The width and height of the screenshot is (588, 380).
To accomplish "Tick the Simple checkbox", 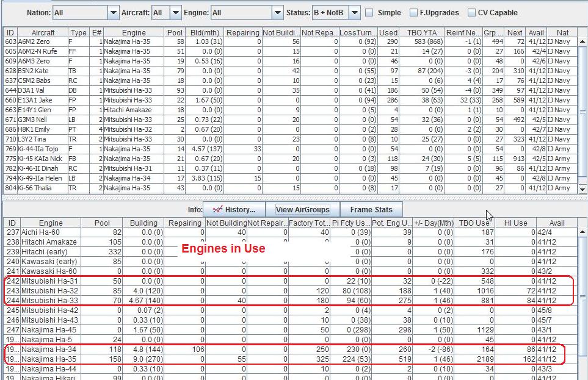I will point(369,13).
